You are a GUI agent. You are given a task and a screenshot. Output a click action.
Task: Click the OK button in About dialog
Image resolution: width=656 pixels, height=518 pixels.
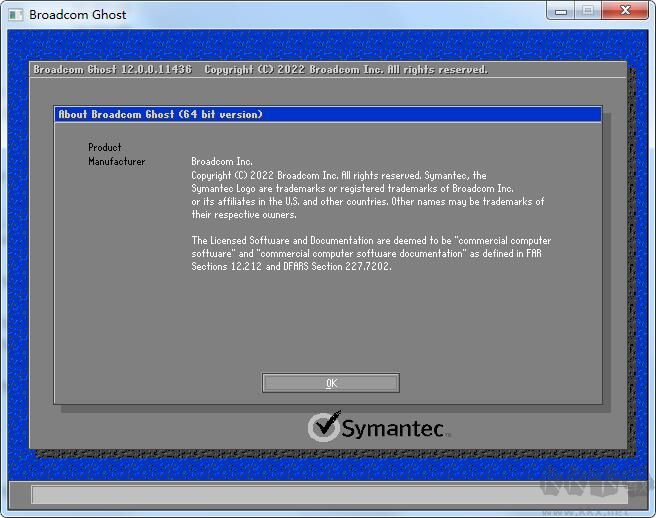point(331,383)
